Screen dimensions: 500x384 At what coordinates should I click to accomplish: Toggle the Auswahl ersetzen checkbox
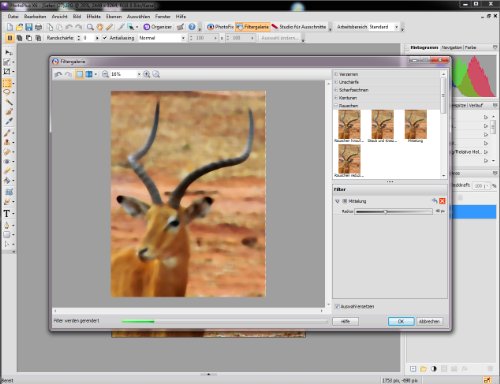[x=337, y=306]
